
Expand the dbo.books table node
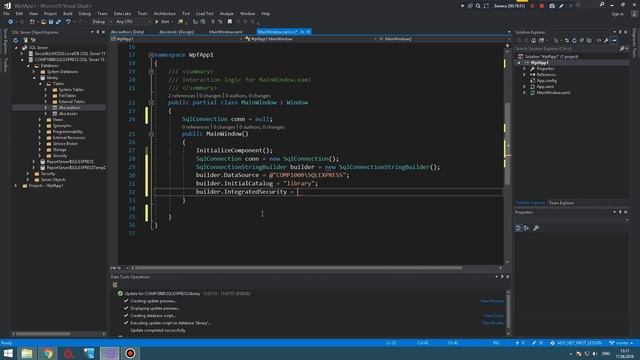tap(46, 113)
